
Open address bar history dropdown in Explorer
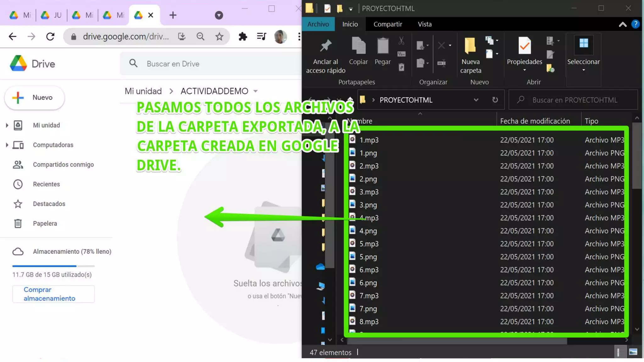pos(476,100)
